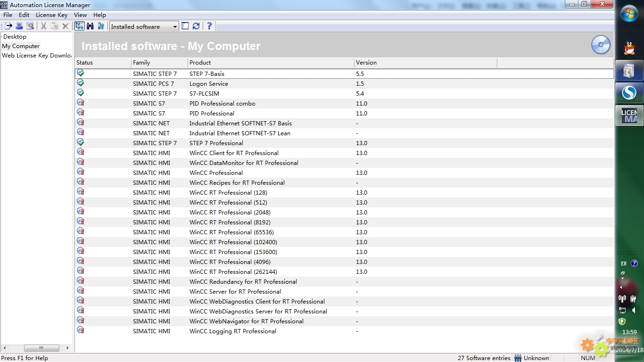Viewport: 644px width, 362px height.
Task: Click the license key check toolbar icon
Action: click(101, 26)
